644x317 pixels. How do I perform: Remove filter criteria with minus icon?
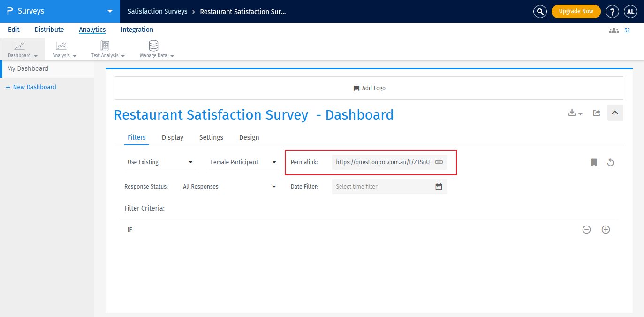point(586,230)
